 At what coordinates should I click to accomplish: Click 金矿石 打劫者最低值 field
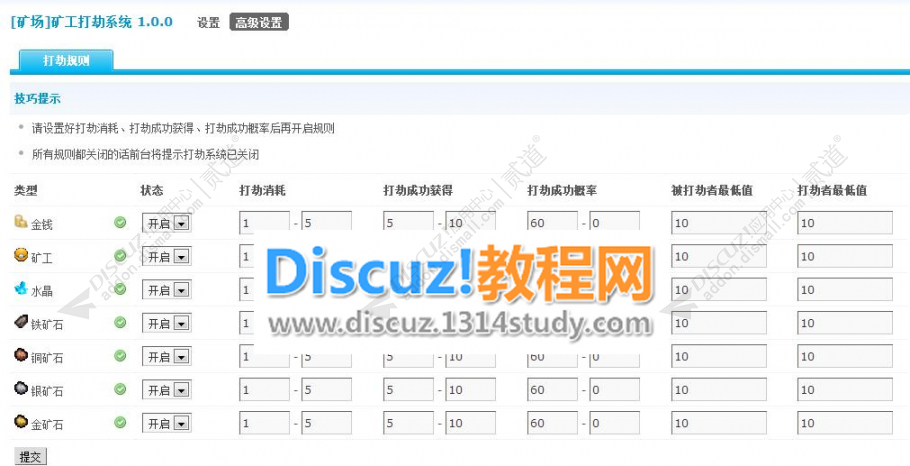[x=845, y=423]
